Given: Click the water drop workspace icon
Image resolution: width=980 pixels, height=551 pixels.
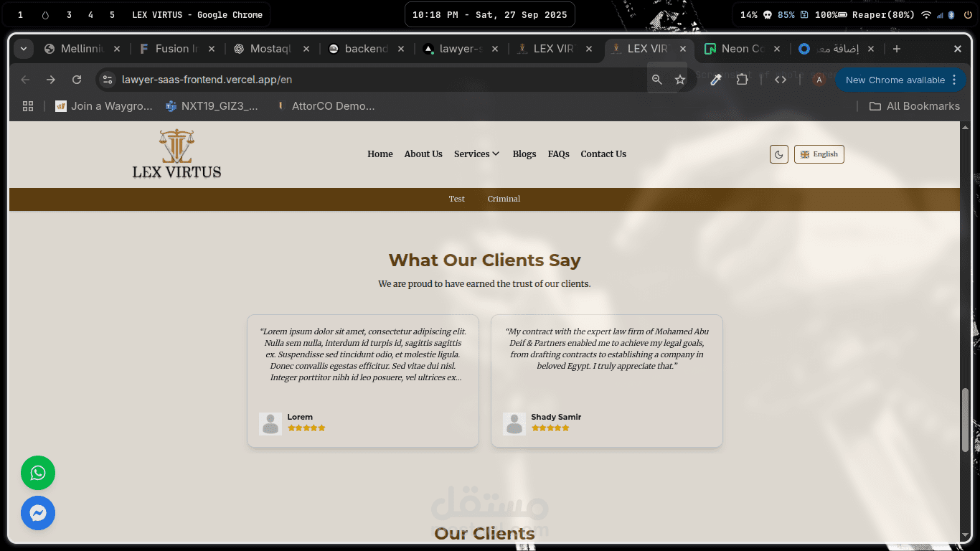Looking at the screenshot, I should tap(45, 14).
